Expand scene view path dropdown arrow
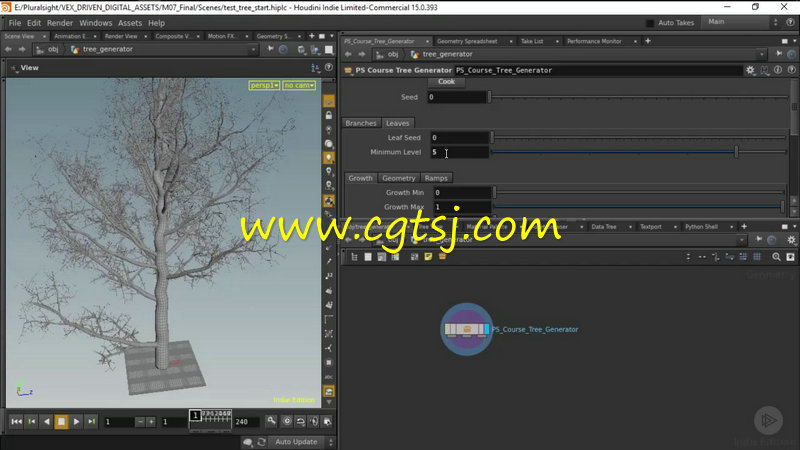800x450 pixels. click(x=254, y=49)
